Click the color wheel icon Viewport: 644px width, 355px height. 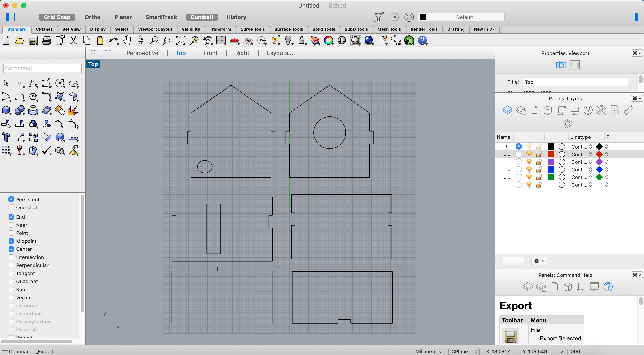point(328,41)
